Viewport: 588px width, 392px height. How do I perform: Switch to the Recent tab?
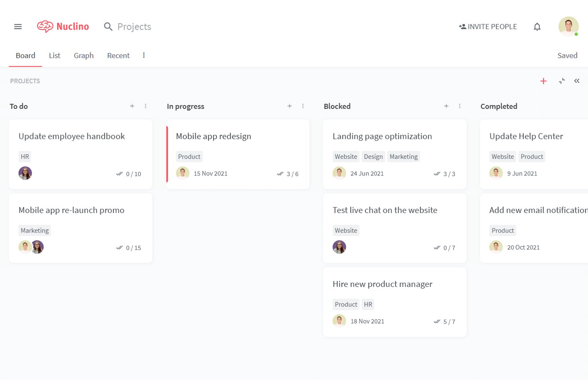(x=118, y=56)
